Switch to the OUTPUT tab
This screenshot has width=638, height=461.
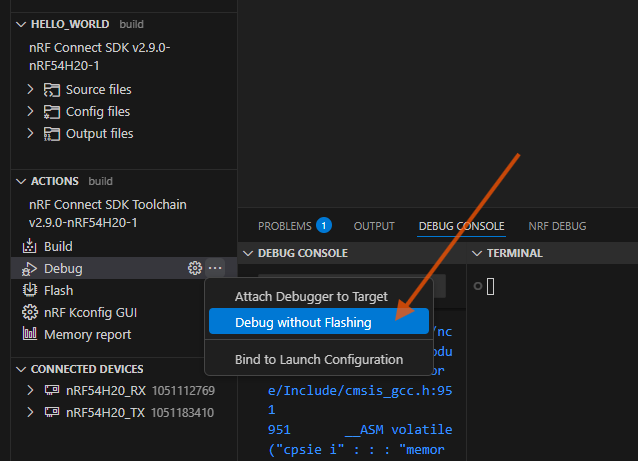point(374,226)
